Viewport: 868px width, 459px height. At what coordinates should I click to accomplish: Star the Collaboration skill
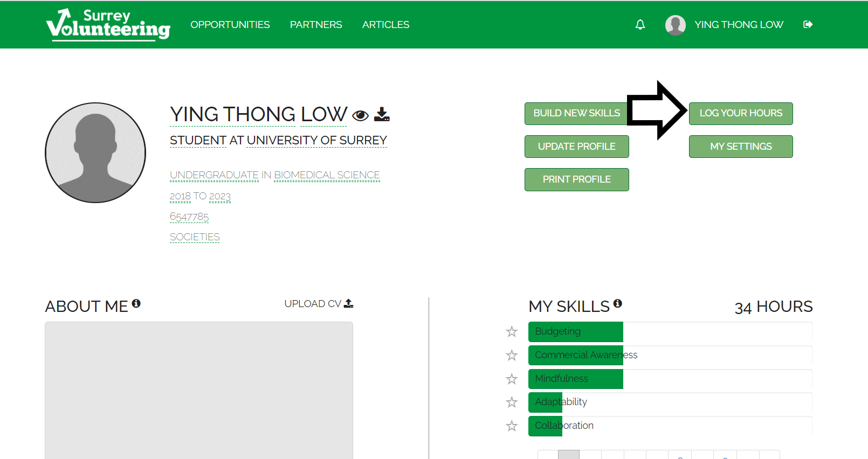(512, 426)
